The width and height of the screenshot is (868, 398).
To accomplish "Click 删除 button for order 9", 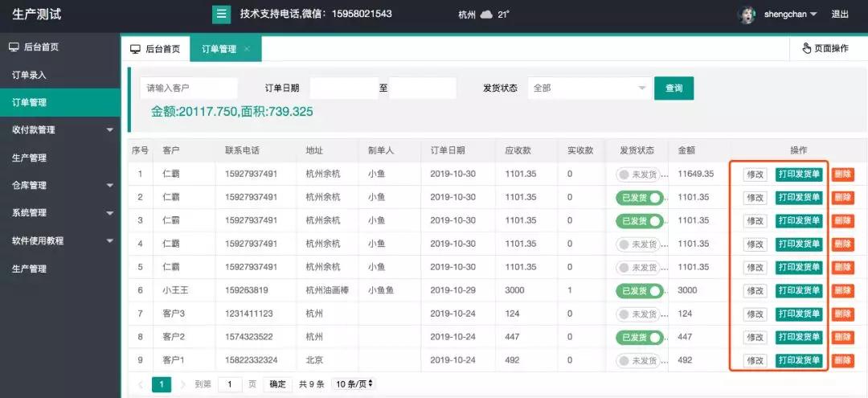I will click(842, 361).
